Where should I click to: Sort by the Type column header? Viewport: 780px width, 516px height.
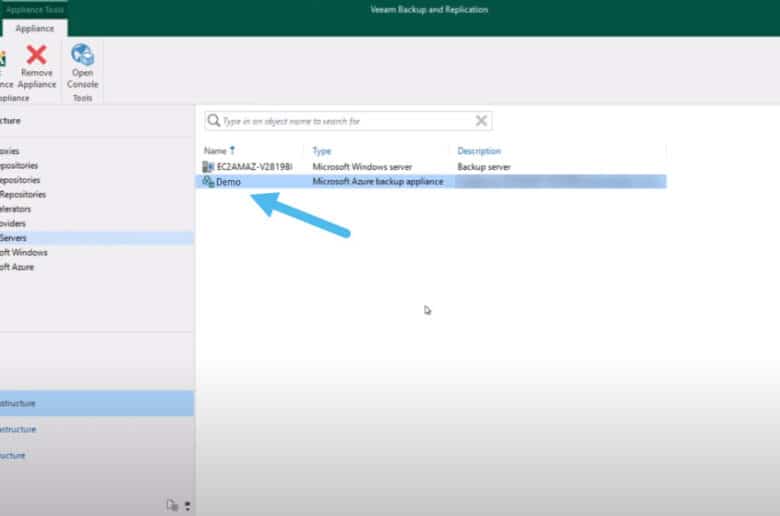pyautogui.click(x=321, y=151)
